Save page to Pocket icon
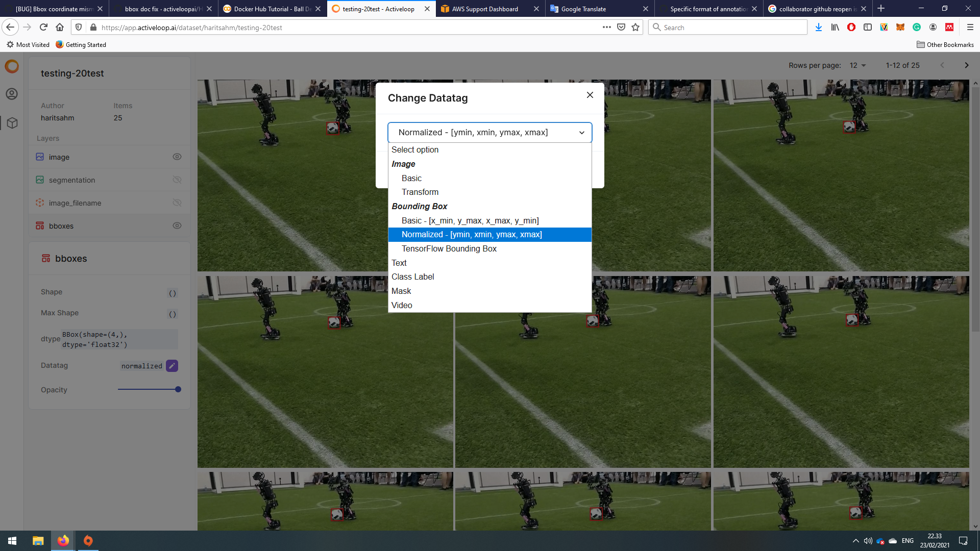This screenshot has width=980, height=551. click(x=621, y=27)
